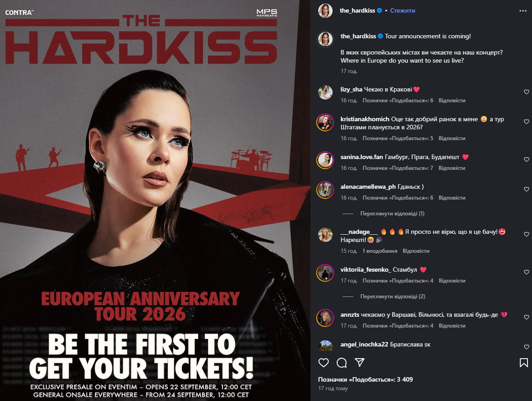Image resolution: width=532 pixels, height=401 pixels.
Task: Open the comment bubble icon below comments
Action: 342,363
